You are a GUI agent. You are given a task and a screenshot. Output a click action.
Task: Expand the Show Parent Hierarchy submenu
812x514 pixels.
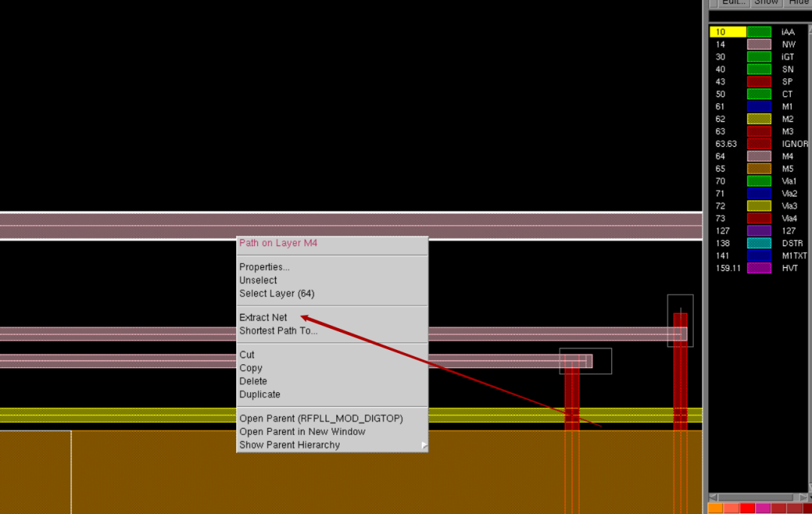(x=332, y=445)
